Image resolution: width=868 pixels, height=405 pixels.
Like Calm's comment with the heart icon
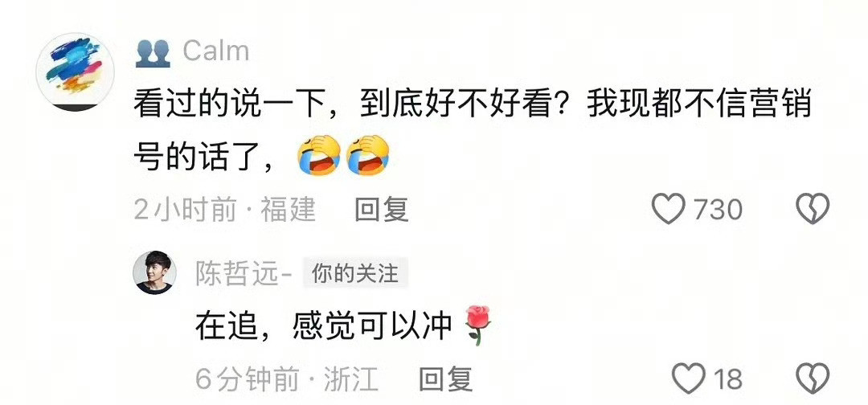[669, 209]
